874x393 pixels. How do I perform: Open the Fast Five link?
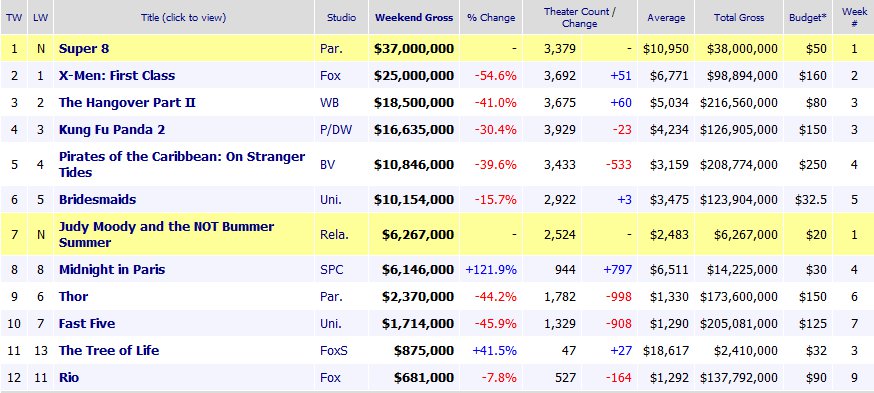(87, 323)
